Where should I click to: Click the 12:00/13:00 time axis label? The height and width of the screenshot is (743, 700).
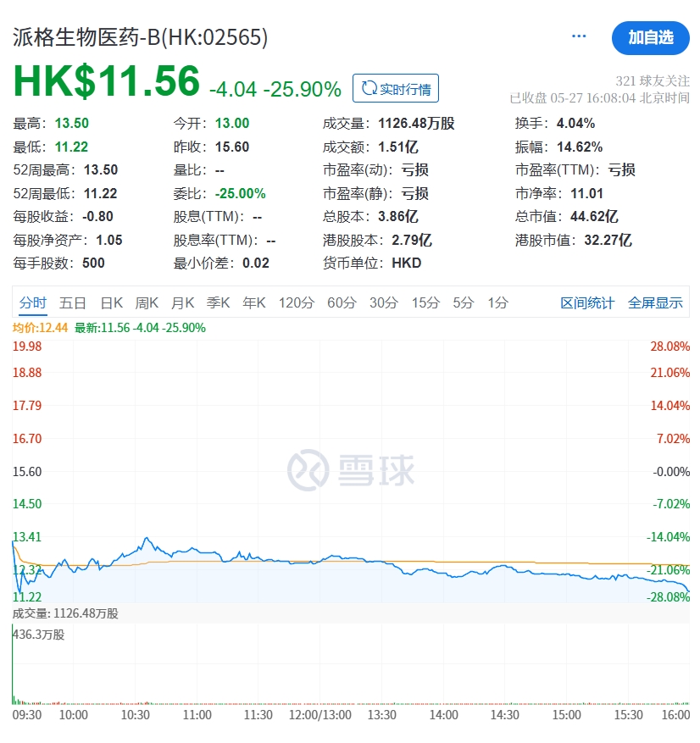[319, 714]
